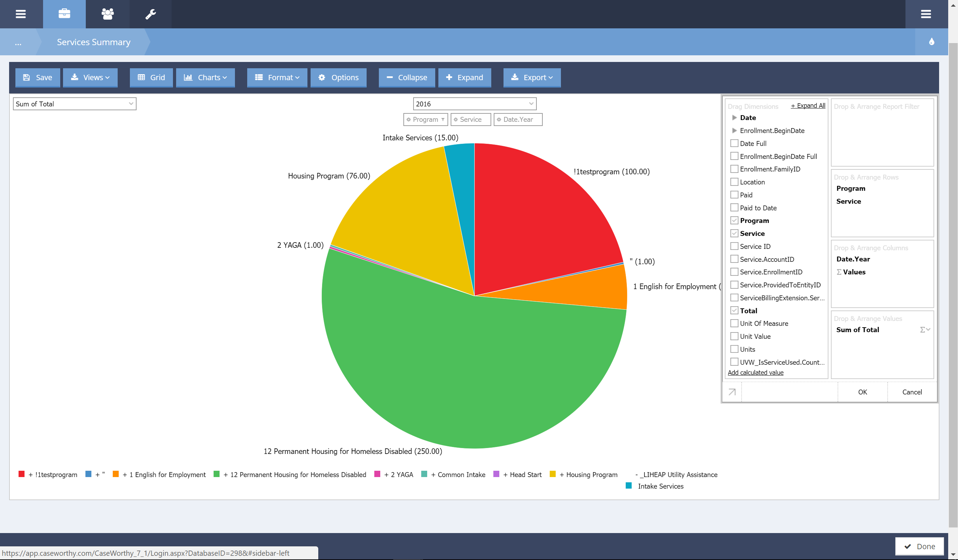Open the users section icon

pos(107,14)
